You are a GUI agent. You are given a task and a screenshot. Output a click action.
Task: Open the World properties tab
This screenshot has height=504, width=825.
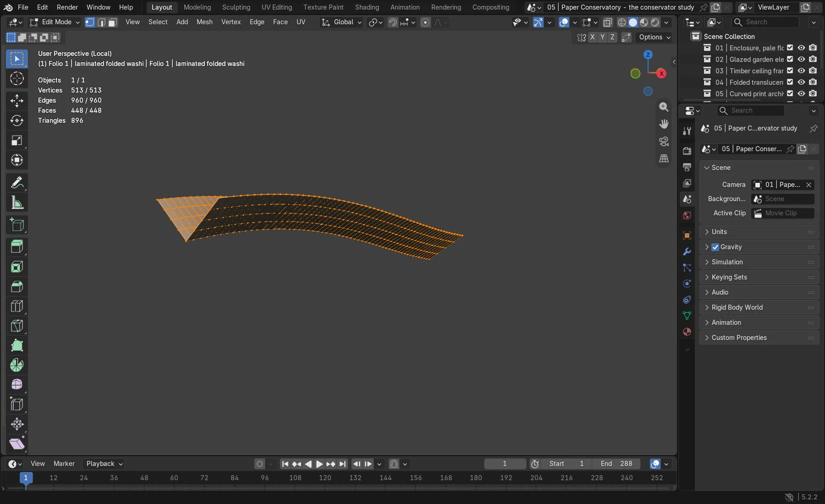687,215
